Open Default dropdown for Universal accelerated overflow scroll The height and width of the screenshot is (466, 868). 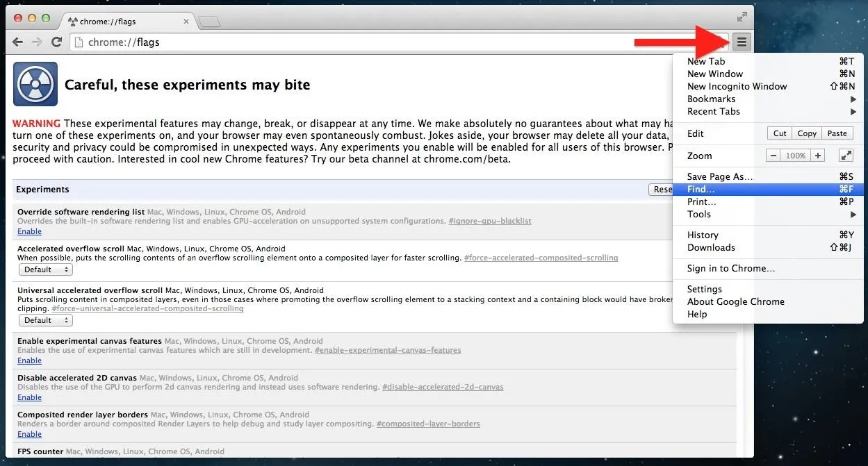[x=45, y=320]
